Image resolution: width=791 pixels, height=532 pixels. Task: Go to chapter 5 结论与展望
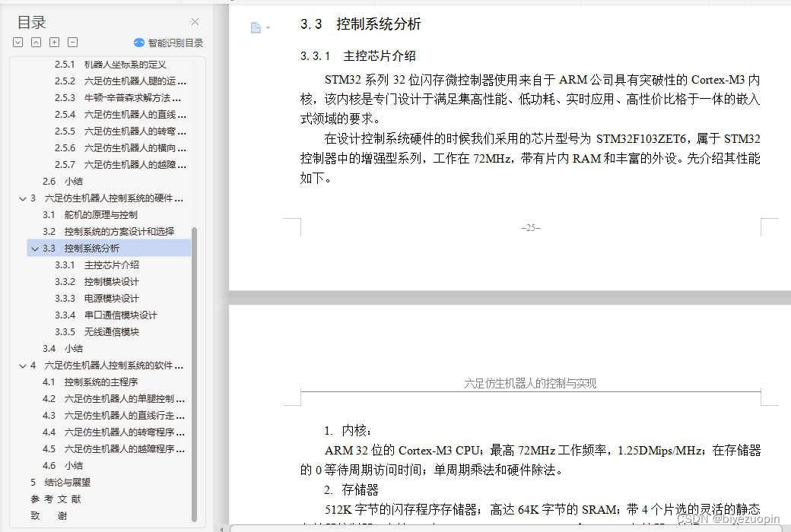point(61,482)
